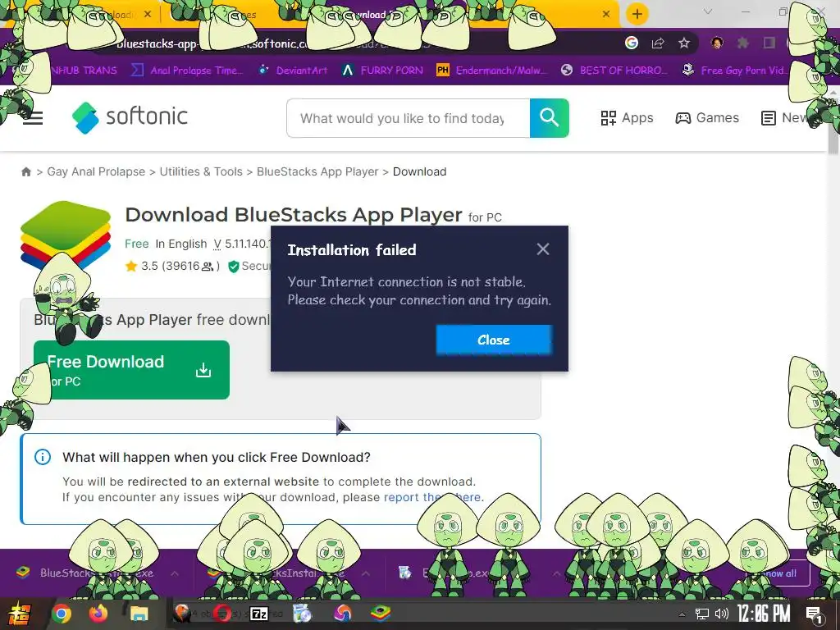This screenshot has width=840, height=630.
Task: Open File Explorer from taskbar
Action: [x=139, y=614]
